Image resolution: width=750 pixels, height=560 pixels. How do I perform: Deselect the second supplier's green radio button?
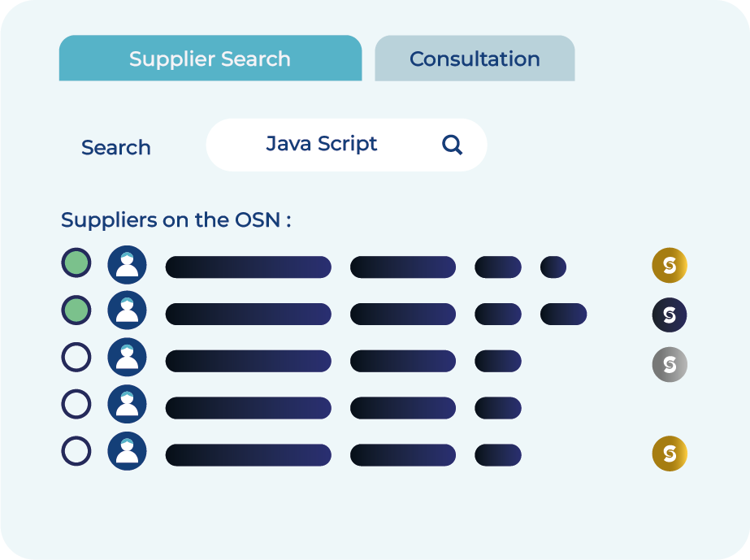[x=76, y=310]
